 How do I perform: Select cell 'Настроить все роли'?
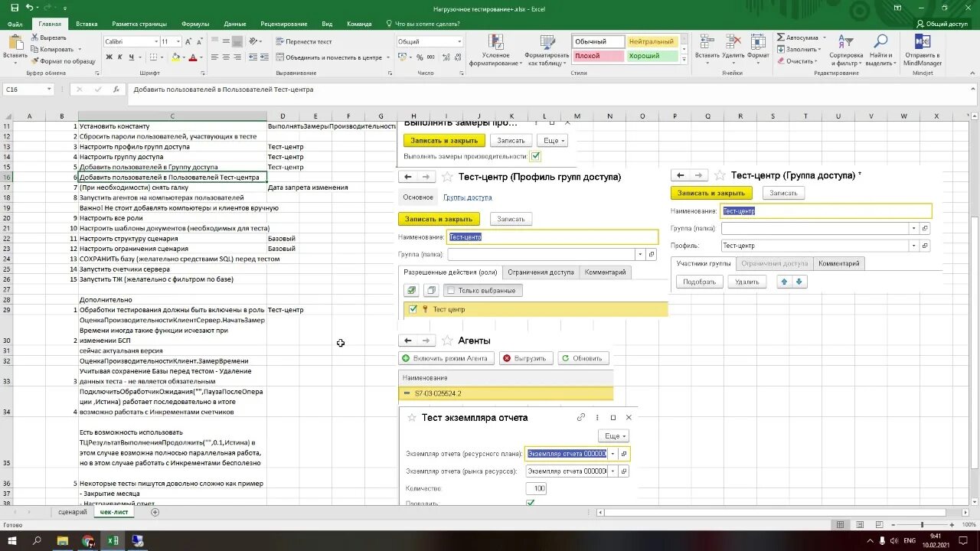[172, 218]
